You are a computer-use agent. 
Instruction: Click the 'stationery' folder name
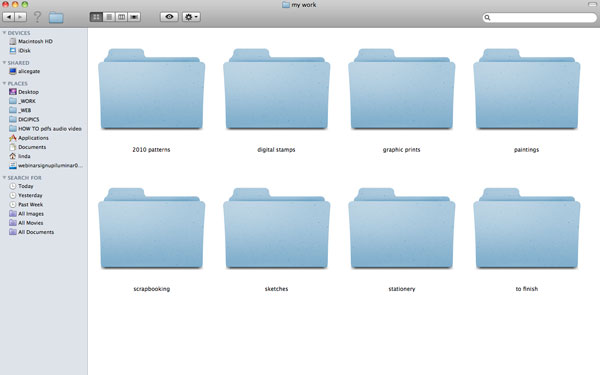[x=402, y=289]
